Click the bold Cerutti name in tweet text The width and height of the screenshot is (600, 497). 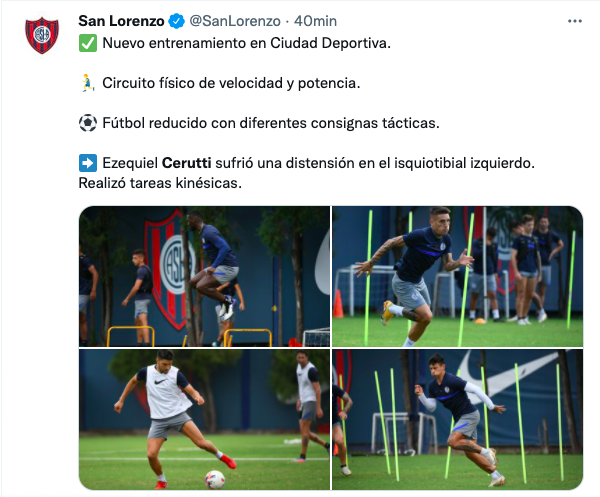pos(186,163)
